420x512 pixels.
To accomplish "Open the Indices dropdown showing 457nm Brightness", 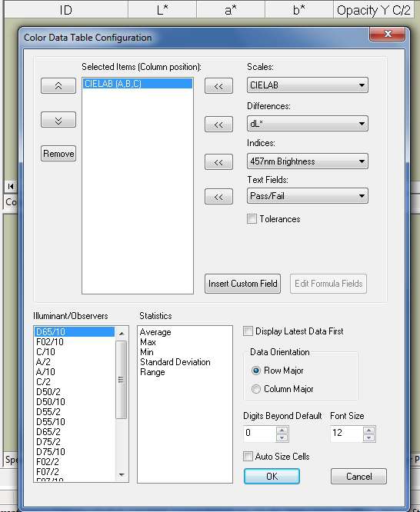I will point(308,161).
